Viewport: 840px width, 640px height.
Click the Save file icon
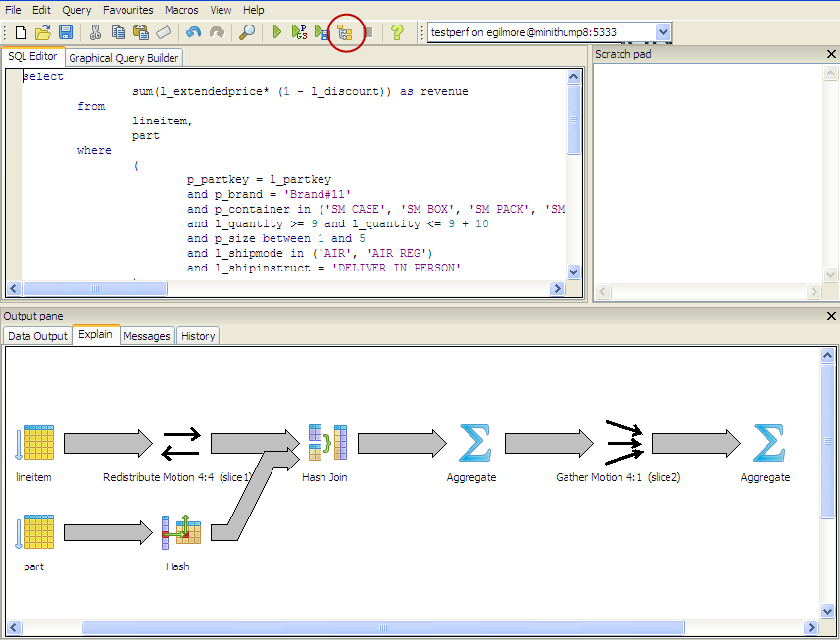pos(65,32)
